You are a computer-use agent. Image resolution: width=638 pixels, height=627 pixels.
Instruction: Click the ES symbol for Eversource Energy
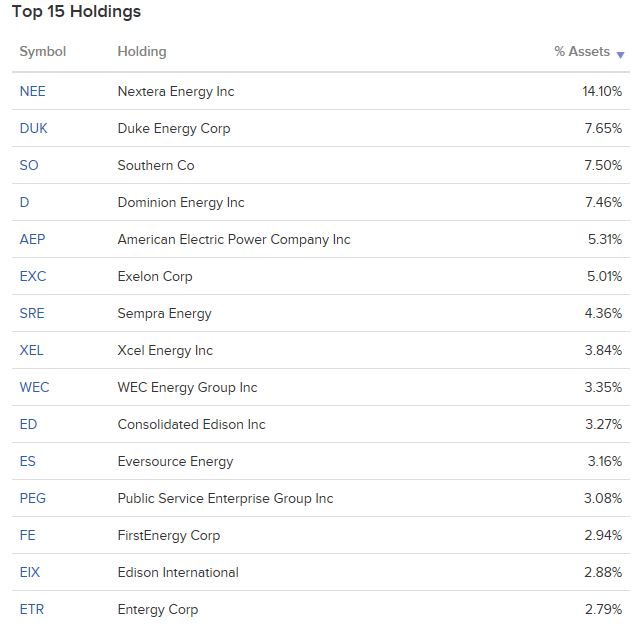[28, 461]
